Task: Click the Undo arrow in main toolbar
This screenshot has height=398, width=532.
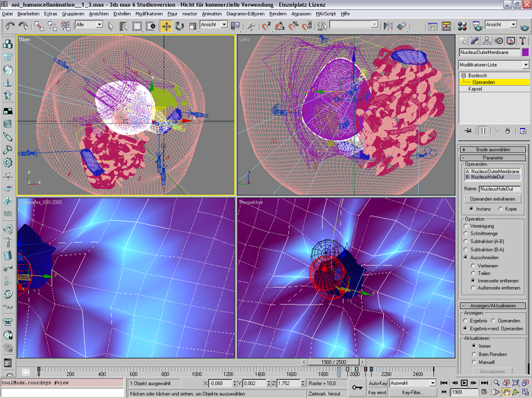Action: (x=10, y=25)
